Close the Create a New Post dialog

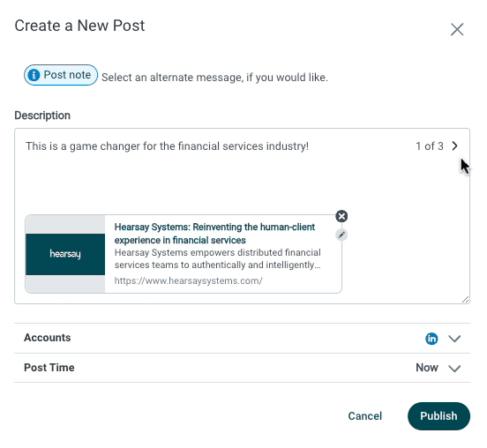[457, 29]
